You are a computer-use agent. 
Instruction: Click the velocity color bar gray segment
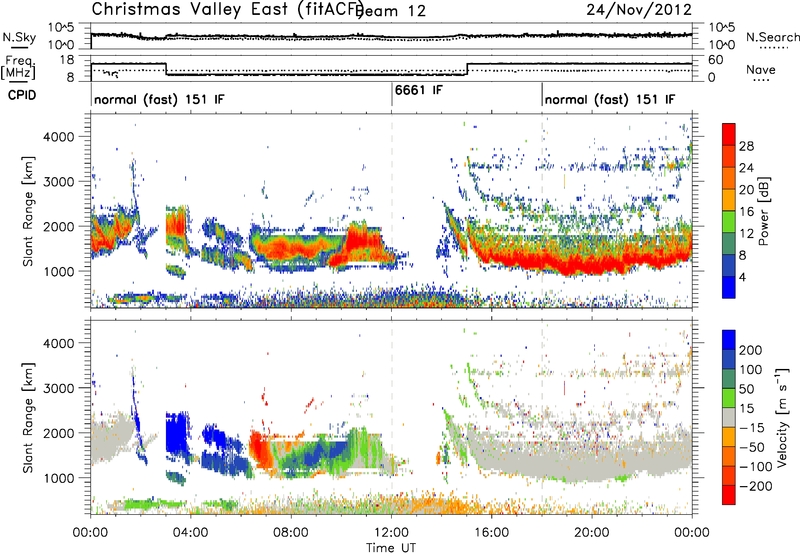point(729,417)
